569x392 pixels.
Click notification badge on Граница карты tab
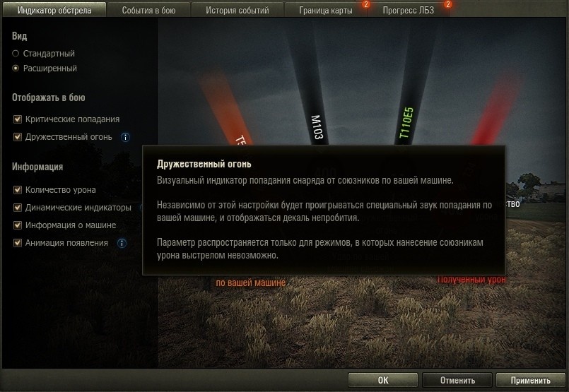[366, 4]
